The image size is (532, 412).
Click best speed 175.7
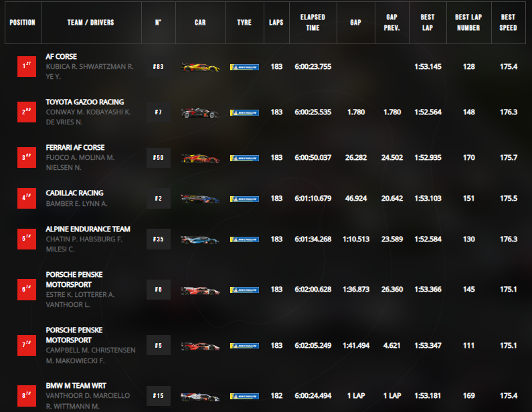pyautogui.click(x=509, y=158)
